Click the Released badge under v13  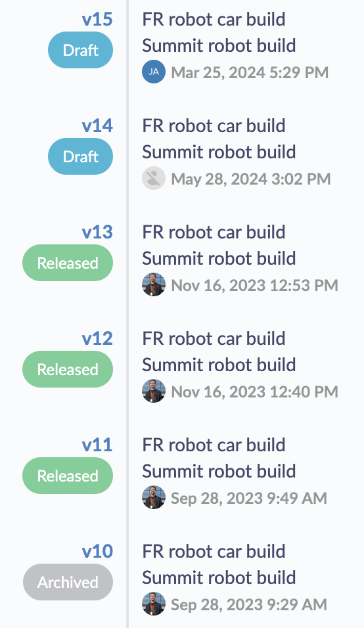point(68,263)
